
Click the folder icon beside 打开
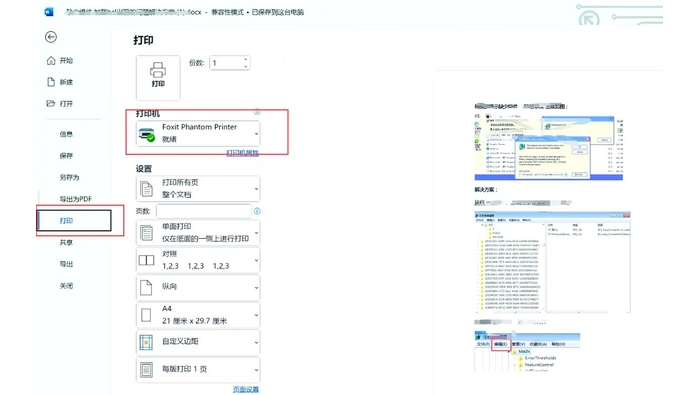pyautogui.click(x=50, y=104)
